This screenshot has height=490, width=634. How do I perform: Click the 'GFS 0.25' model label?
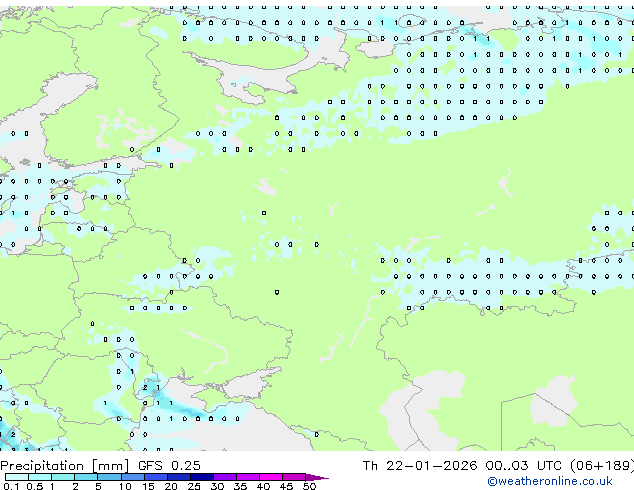point(169,466)
